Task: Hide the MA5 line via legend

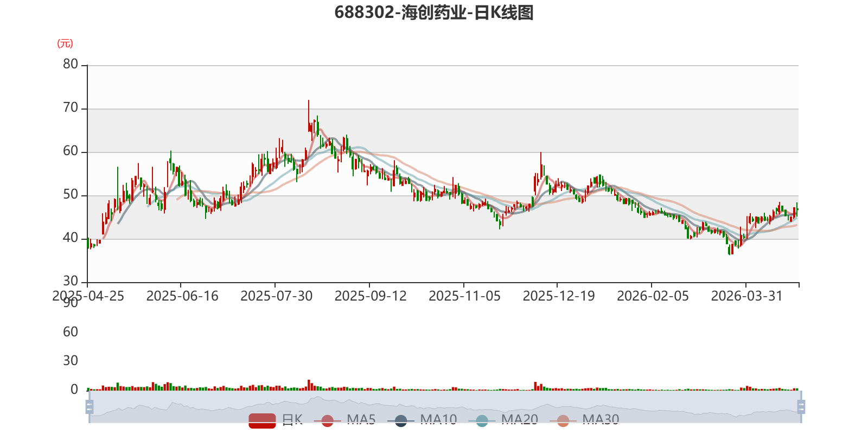Action: coord(348,420)
